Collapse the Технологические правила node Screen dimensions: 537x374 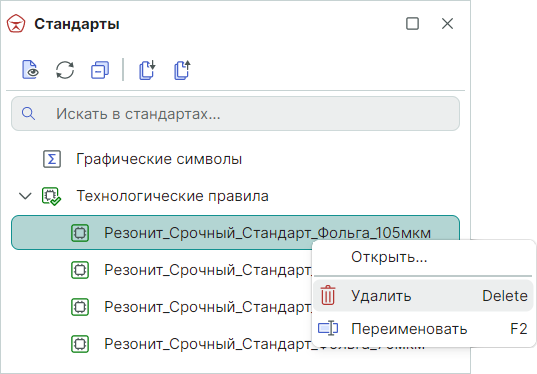point(25,196)
